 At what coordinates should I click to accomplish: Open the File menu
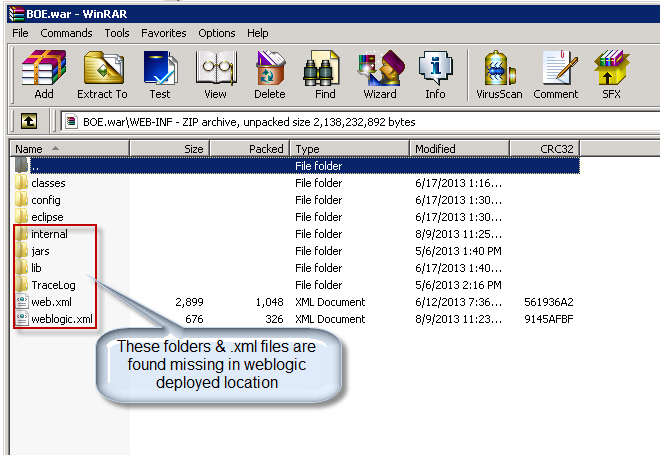pos(20,33)
